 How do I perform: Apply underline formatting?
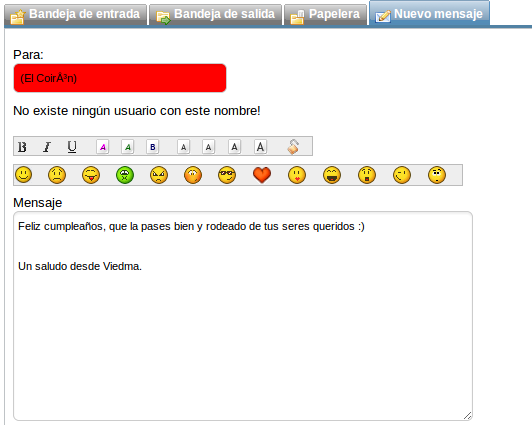(72, 147)
